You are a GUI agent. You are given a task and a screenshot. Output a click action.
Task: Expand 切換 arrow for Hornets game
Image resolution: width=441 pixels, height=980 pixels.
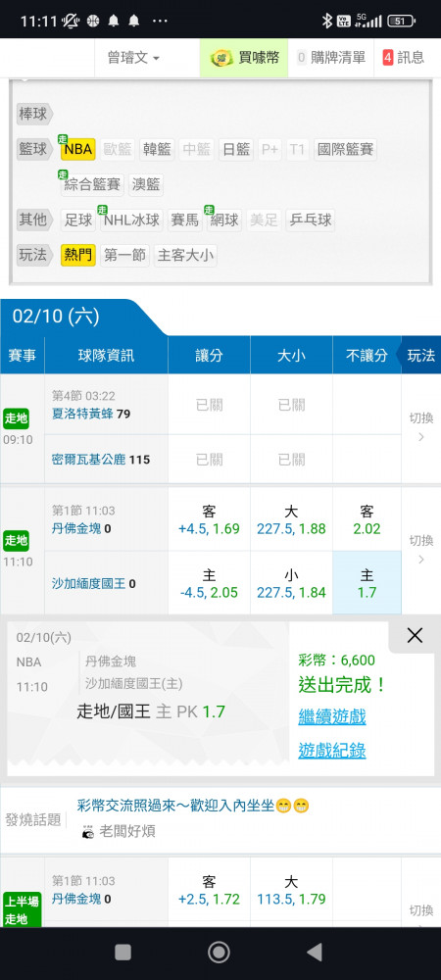(x=421, y=427)
